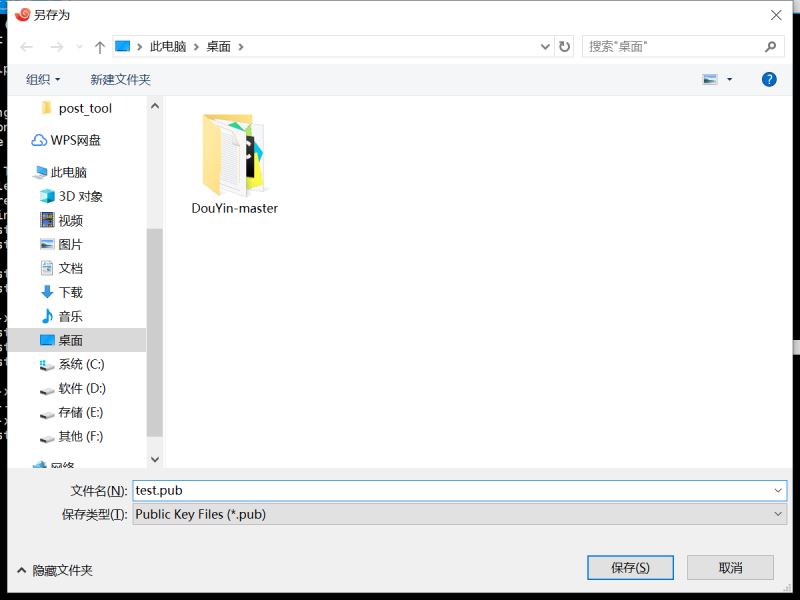The image size is (800, 600).
Task: Collapse folder pane via 隐藏文件夹
Action: [x=55, y=570]
